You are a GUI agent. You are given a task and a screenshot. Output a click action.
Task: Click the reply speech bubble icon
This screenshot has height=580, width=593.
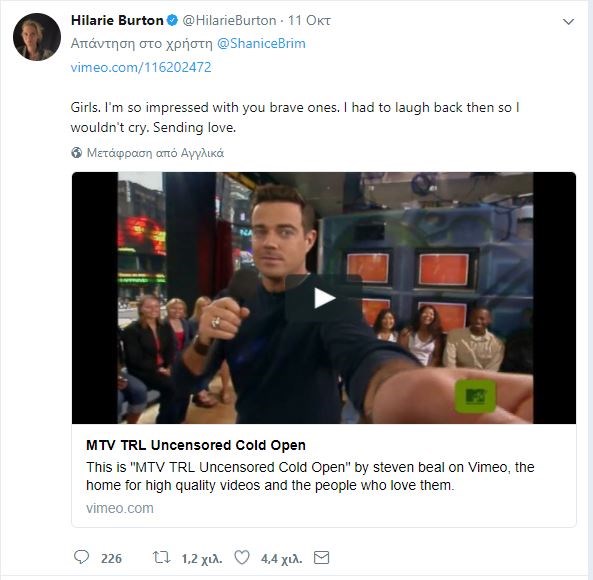pyautogui.click(x=81, y=557)
